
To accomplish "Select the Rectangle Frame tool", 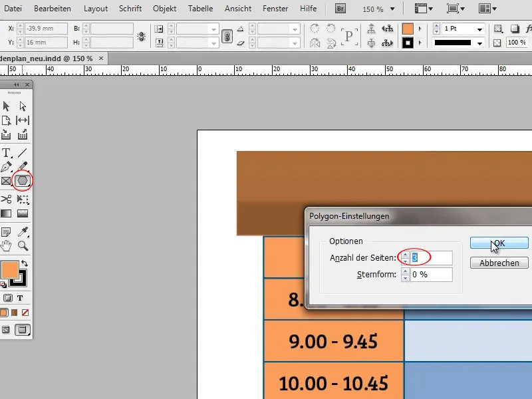I will (6, 181).
